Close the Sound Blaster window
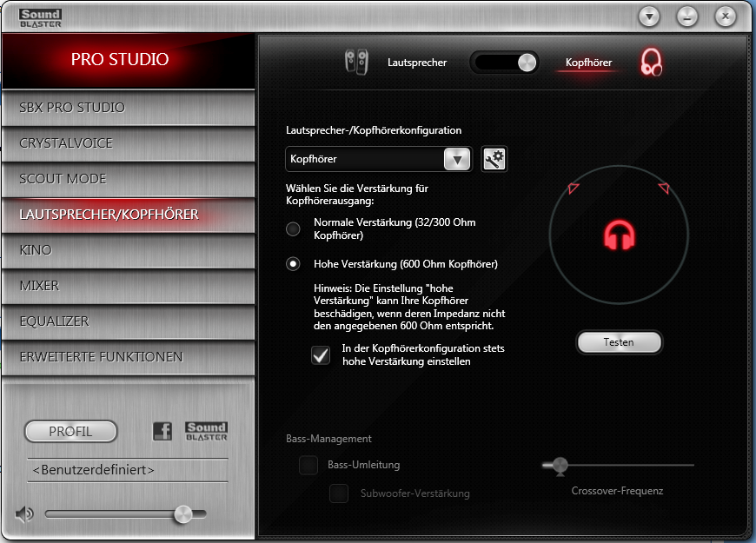The height and width of the screenshot is (543, 756). pyautogui.click(x=725, y=17)
